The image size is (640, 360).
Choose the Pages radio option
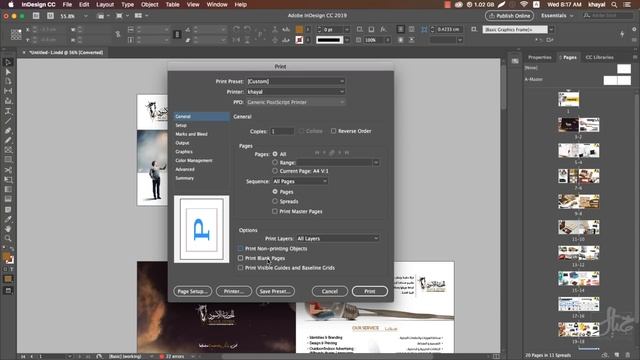(x=275, y=191)
